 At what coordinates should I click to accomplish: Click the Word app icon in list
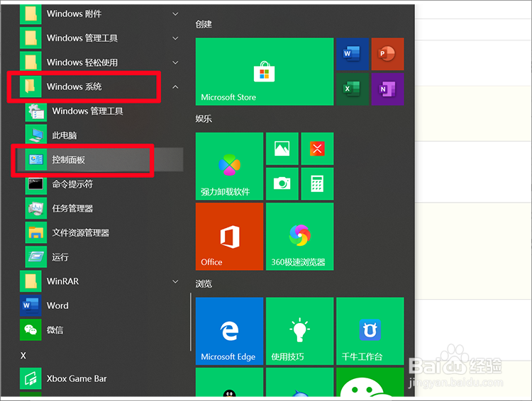(x=31, y=305)
